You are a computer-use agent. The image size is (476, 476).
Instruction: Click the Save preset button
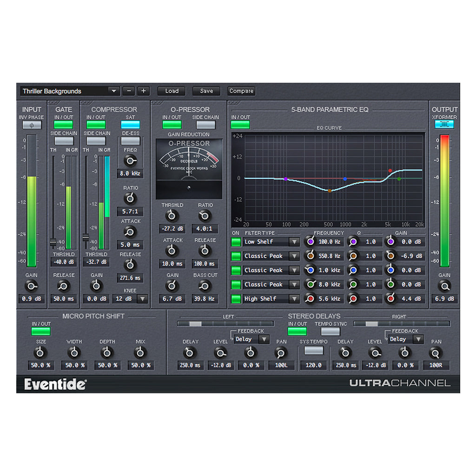[x=206, y=91]
